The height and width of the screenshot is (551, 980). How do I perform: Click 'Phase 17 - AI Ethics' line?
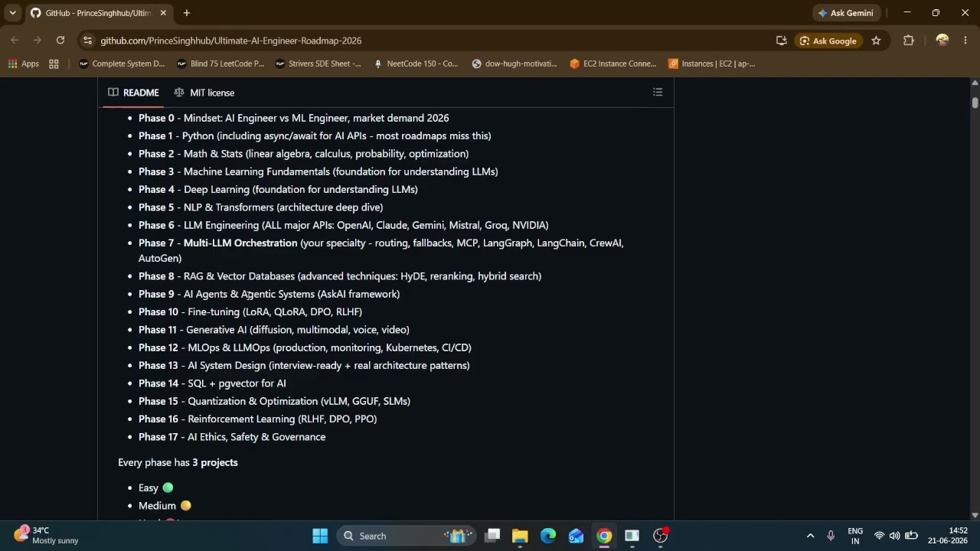pyautogui.click(x=232, y=437)
